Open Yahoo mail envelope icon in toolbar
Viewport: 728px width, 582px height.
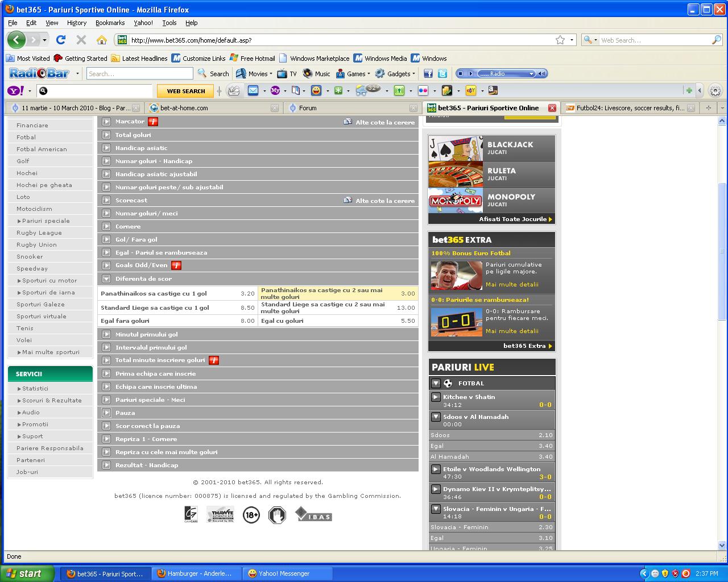pyautogui.click(x=253, y=90)
